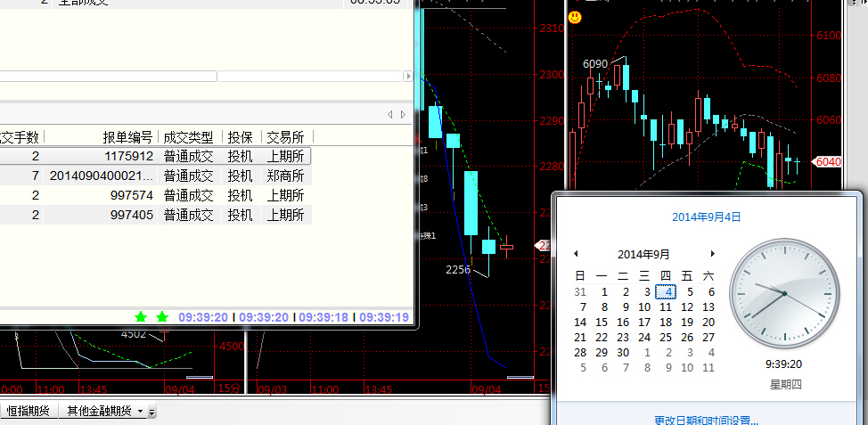Expand the 其他金融期货 tab dropdown arrow
Viewport: 868px width, 425px height.
(x=140, y=411)
